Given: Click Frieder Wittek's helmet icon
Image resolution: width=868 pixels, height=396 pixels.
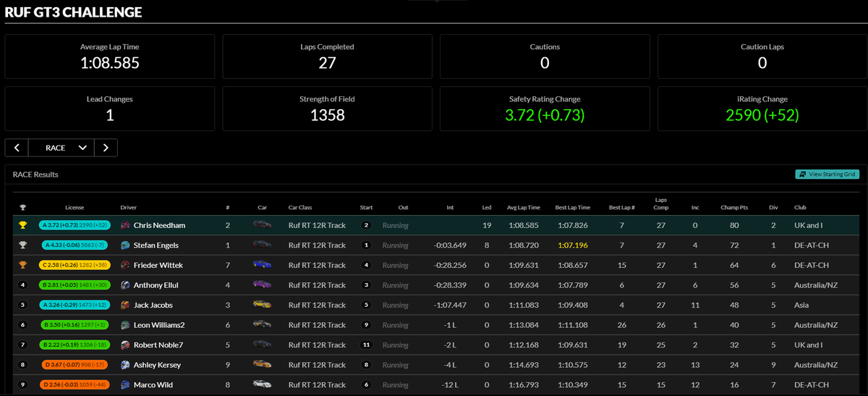Looking at the screenshot, I should [x=125, y=265].
